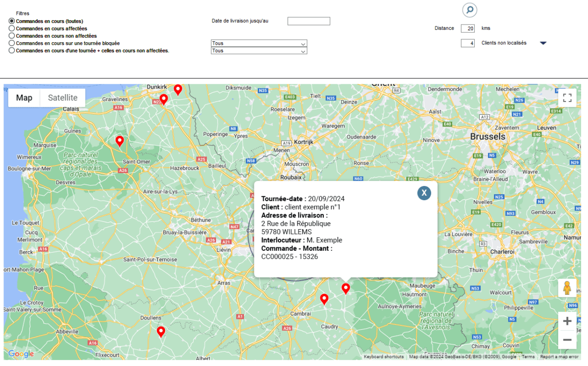This screenshot has width=588, height=366.
Task: Click the Distance kms input field
Action: coord(468,28)
